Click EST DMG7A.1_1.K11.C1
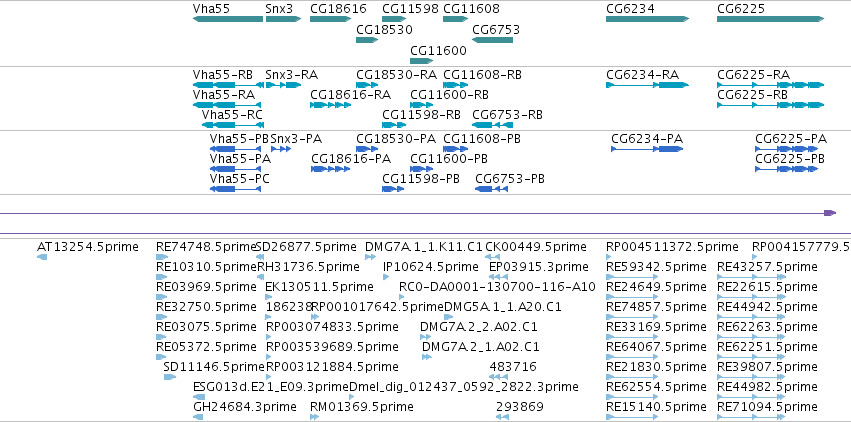851x422 pixels. coord(423,247)
